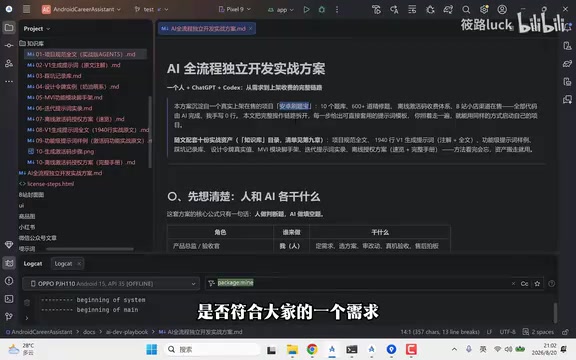Click the project tree horizontal scrollbar

(90, 249)
